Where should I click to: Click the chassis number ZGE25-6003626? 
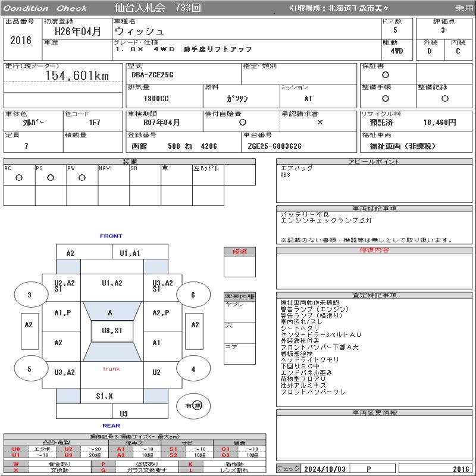[x=274, y=146]
